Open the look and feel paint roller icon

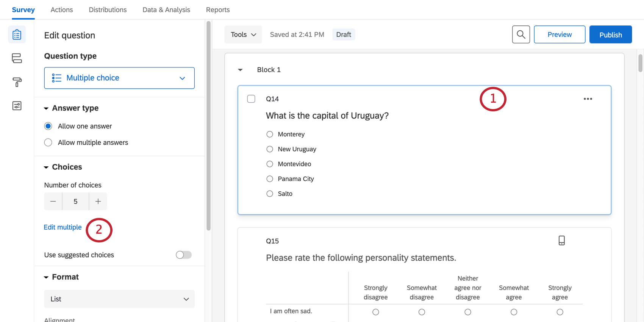[17, 82]
